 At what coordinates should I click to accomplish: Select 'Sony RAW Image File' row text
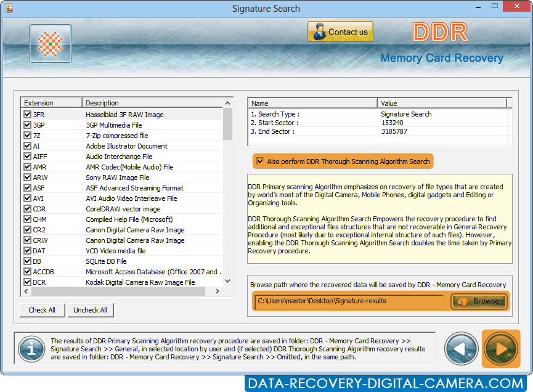click(117, 178)
